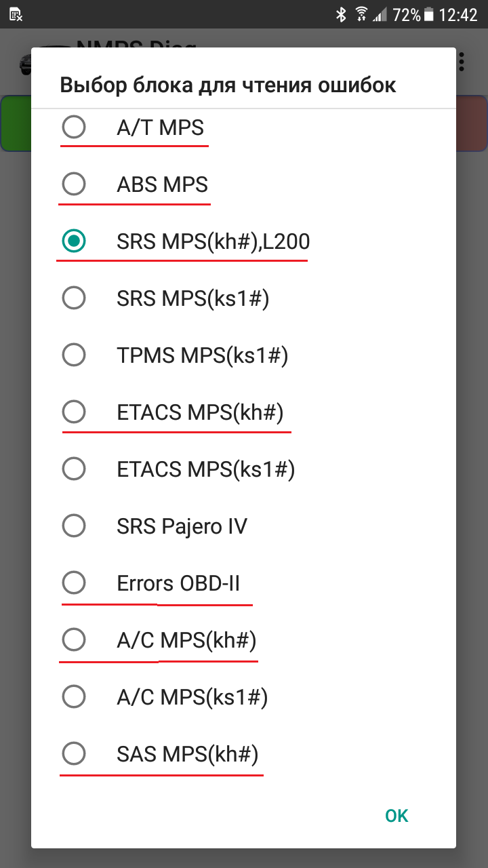Tap the Bluetooth status bar icon
488x868 pixels.
click(341, 14)
